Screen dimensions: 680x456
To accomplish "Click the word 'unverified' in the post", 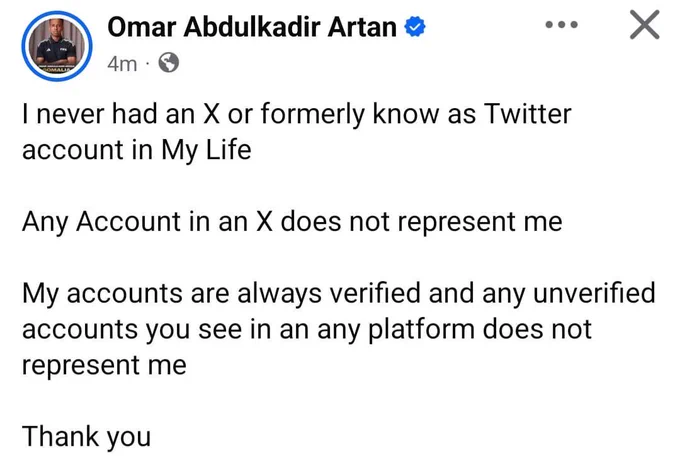I will click(x=594, y=293).
